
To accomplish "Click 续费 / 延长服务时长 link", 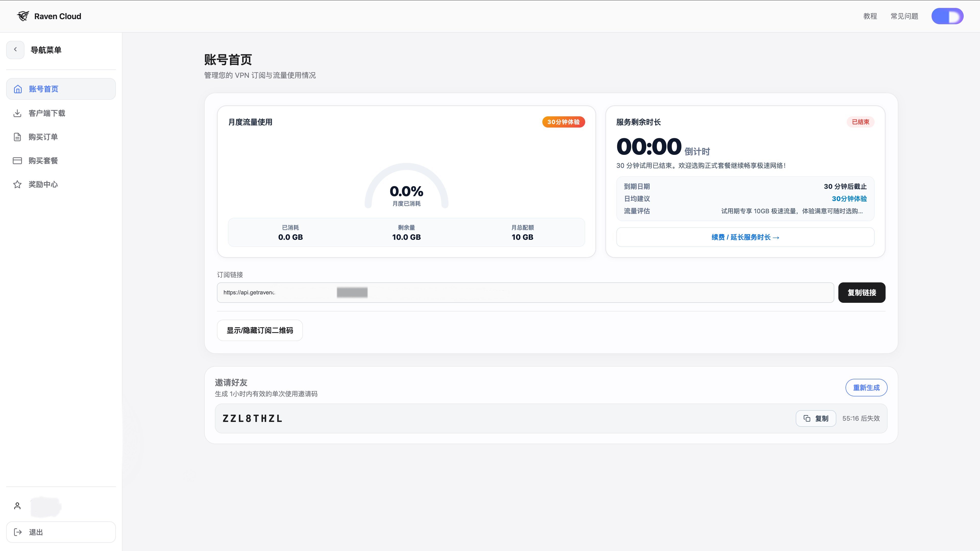I will (x=745, y=237).
